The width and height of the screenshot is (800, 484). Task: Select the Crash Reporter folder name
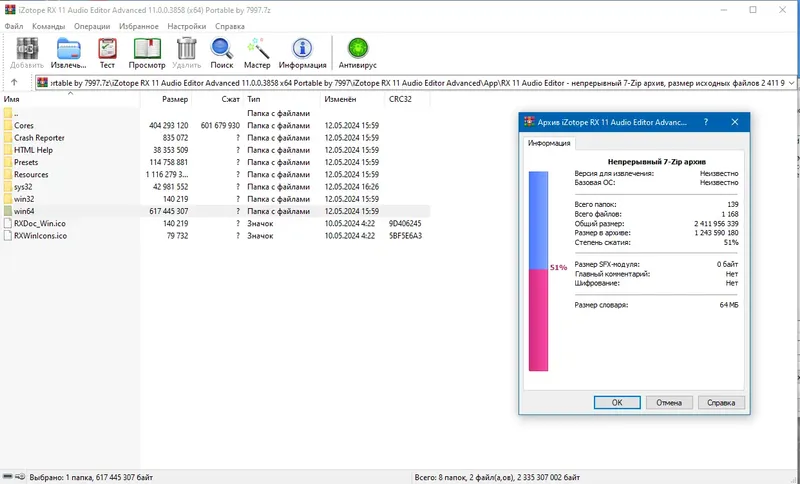coord(39,138)
